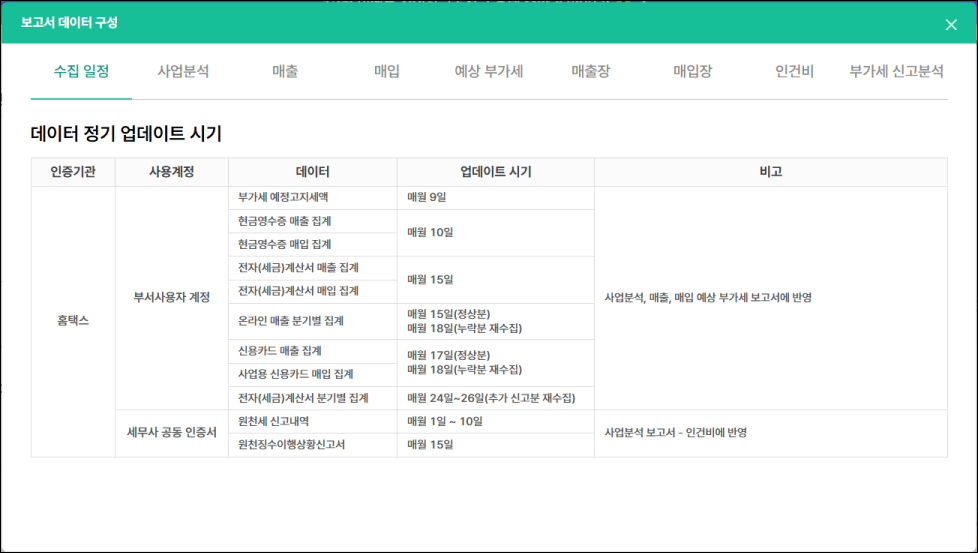
Task: Switch to the 수집 일정 tab
Action: [x=81, y=72]
